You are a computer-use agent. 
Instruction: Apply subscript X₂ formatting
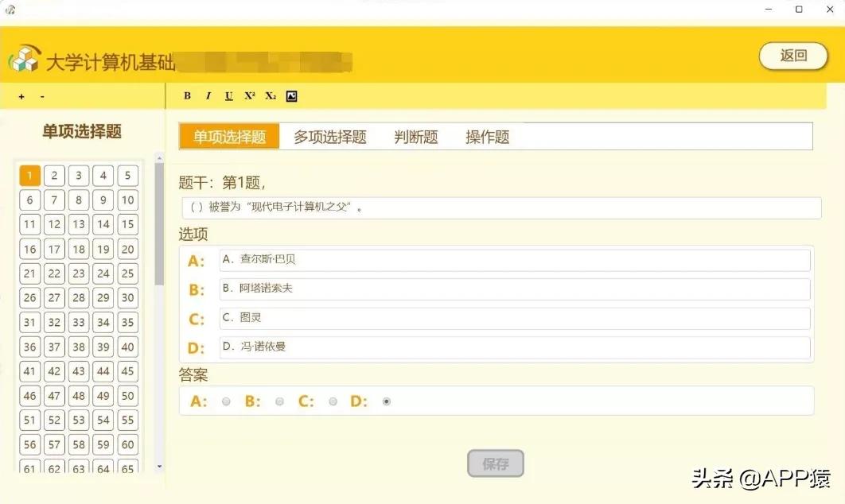point(271,96)
